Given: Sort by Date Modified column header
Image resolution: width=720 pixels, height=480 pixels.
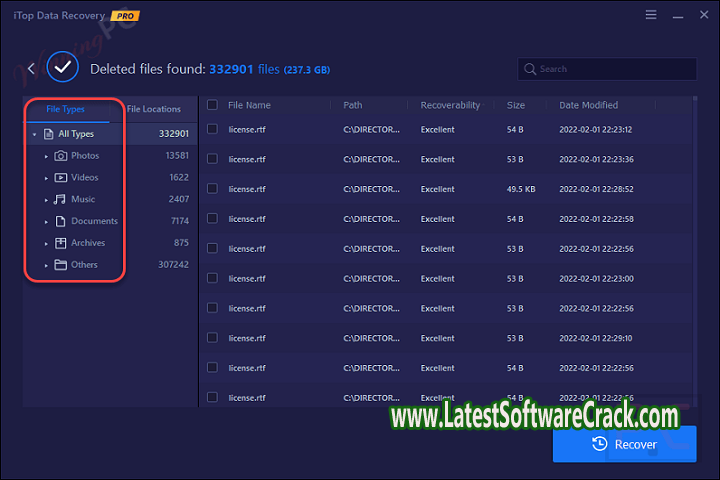Looking at the screenshot, I should (588, 105).
